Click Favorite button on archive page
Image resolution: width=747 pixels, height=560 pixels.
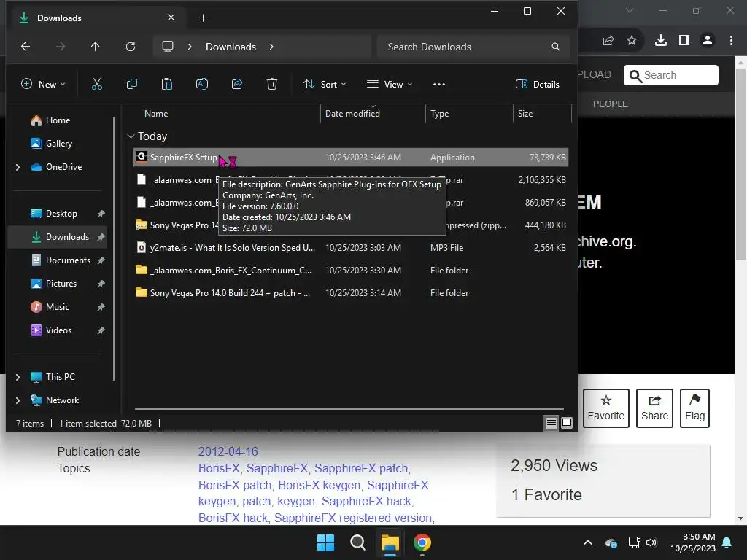[x=606, y=408]
